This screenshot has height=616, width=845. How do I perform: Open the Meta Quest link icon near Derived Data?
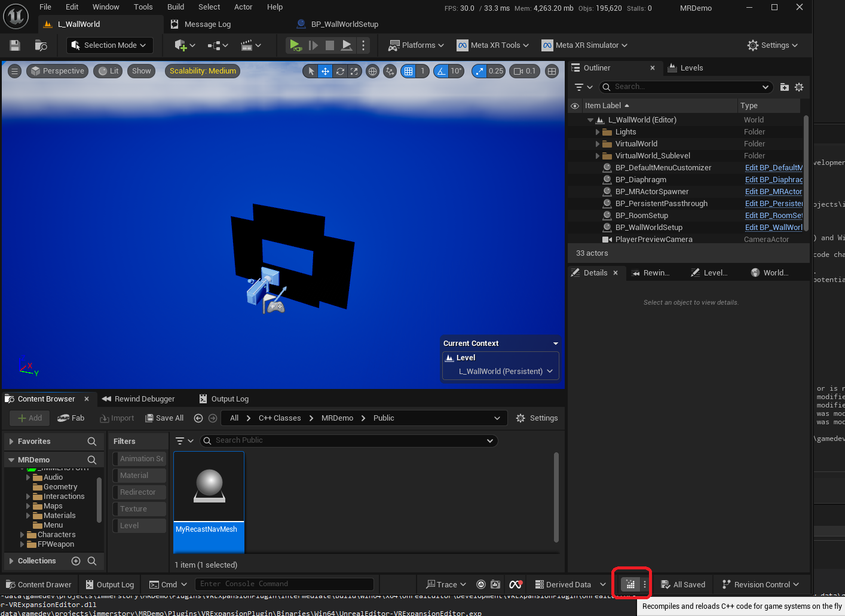516,584
